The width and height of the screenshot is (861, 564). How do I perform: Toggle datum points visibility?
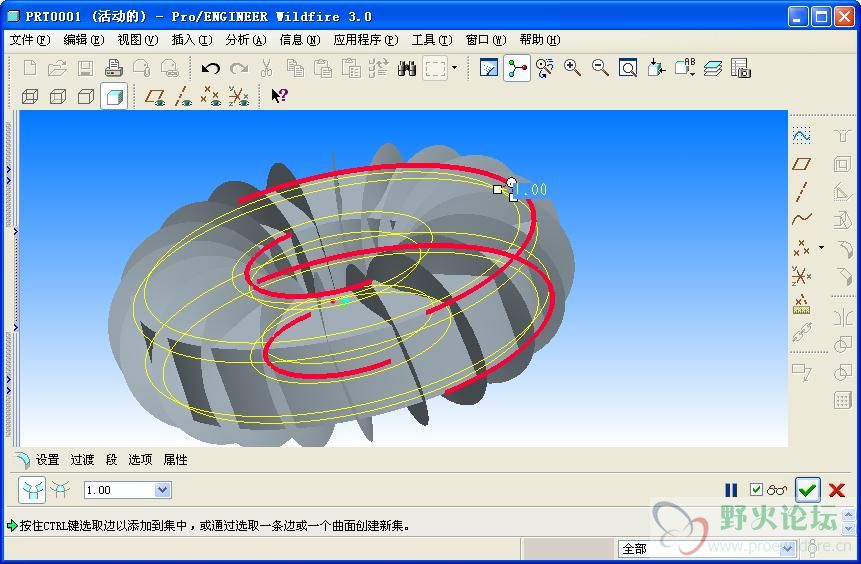coord(210,97)
